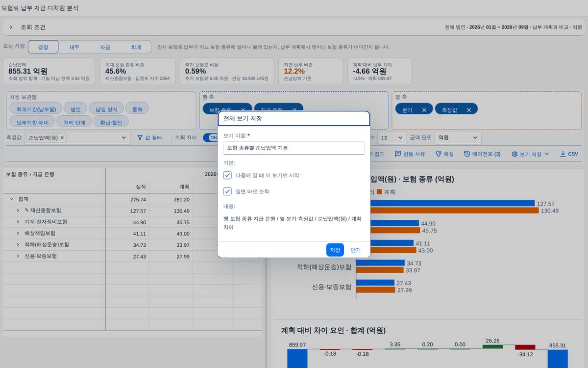Open the 금액 단위 억원 dropdown
The width and height of the screenshot is (588, 368).
[458, 138]
